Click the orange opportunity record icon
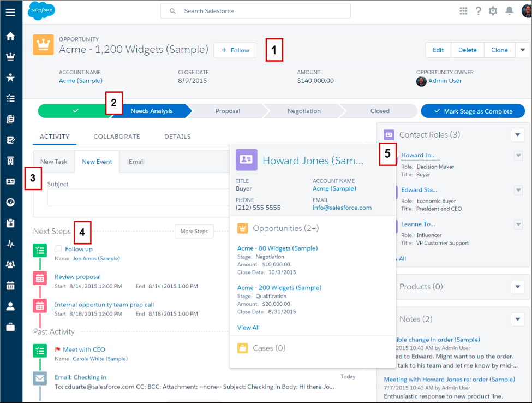The height and width of the screenshot is (403, 532). click(x=44, y=44)
